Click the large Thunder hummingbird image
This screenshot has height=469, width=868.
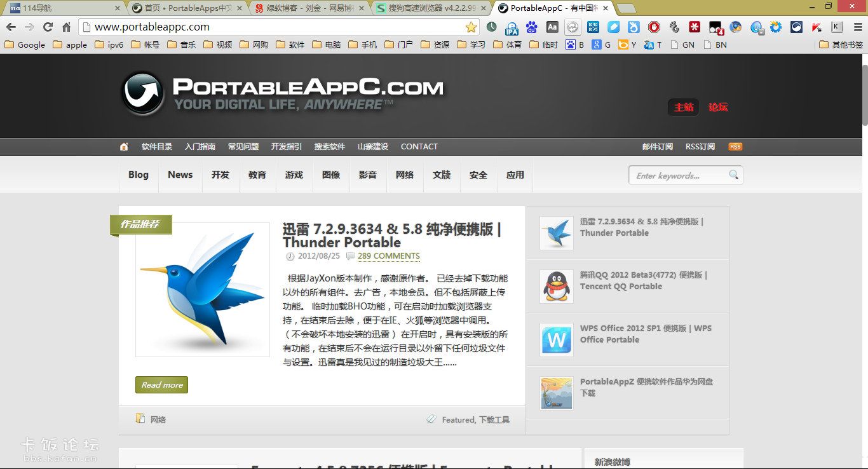click(203, 290)
